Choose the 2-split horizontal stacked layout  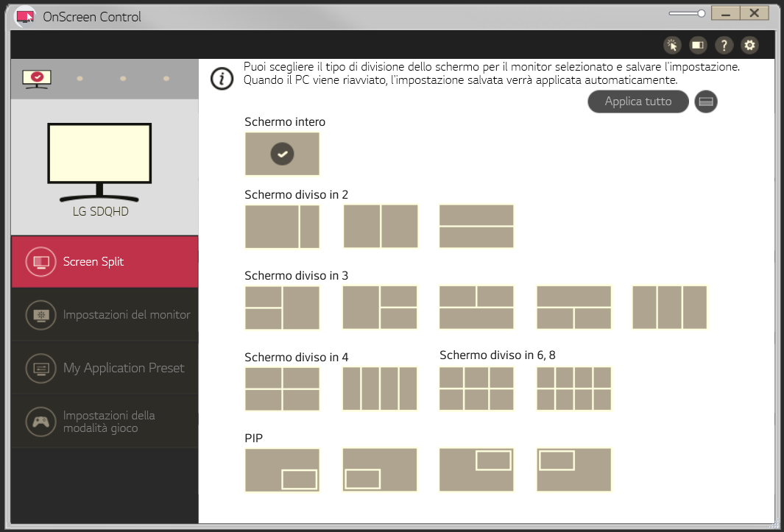click(x=476, y=227)
